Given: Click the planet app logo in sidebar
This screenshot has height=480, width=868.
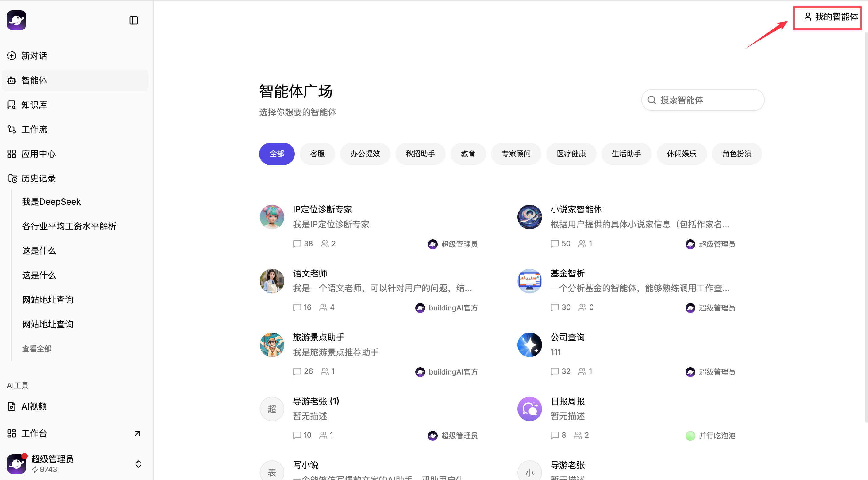Looking at the screenshot, I should click(17, 20).
